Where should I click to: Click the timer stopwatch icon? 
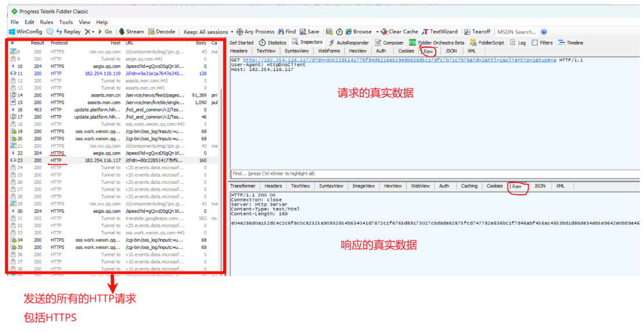tap(339, 31)
